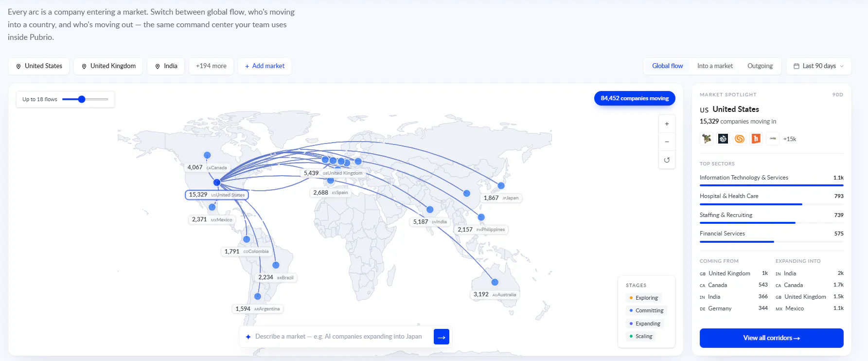This screenshot has width=868, height=361.
Task: Click Mexico in the Expanding Into list
Action: pos(810,308)
